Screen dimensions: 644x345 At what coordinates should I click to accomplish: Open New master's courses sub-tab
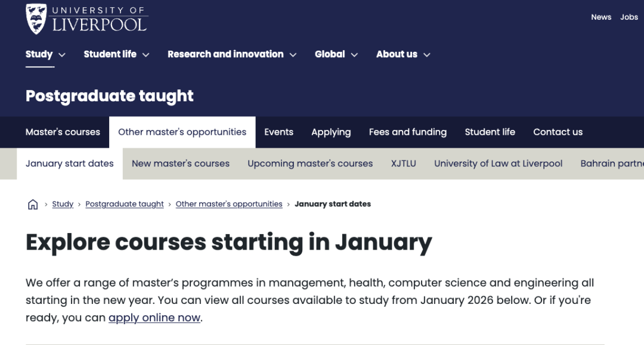[181, 164]
